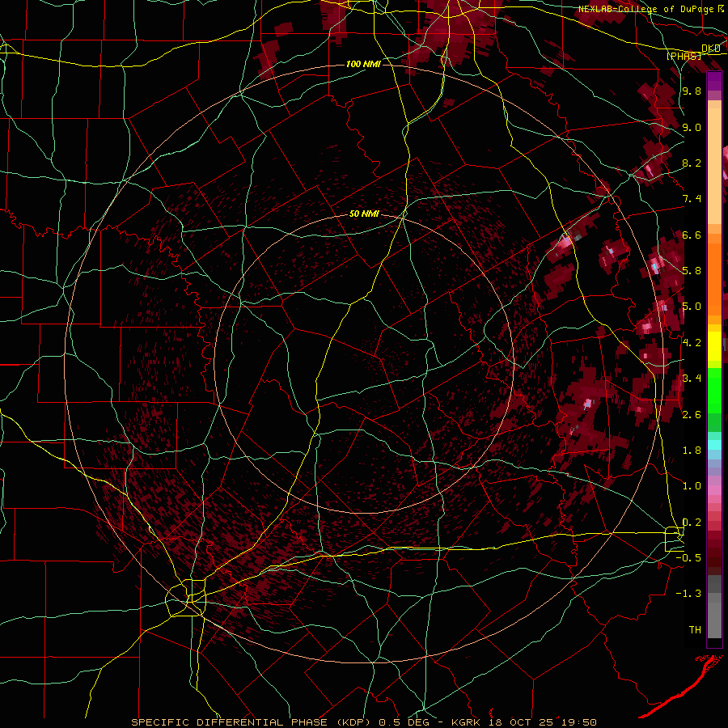Click the 0.2 legend value

692,522
